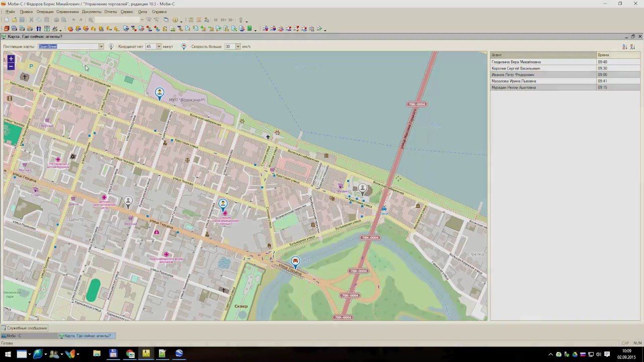Open the notification center icon in taskbar

pyautogui.click(x=607, y=354)
